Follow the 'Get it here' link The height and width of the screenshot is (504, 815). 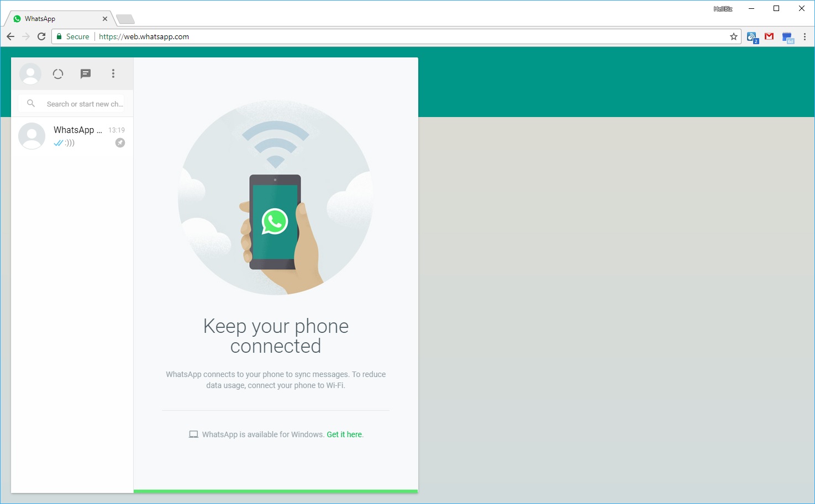click(344, 434)
